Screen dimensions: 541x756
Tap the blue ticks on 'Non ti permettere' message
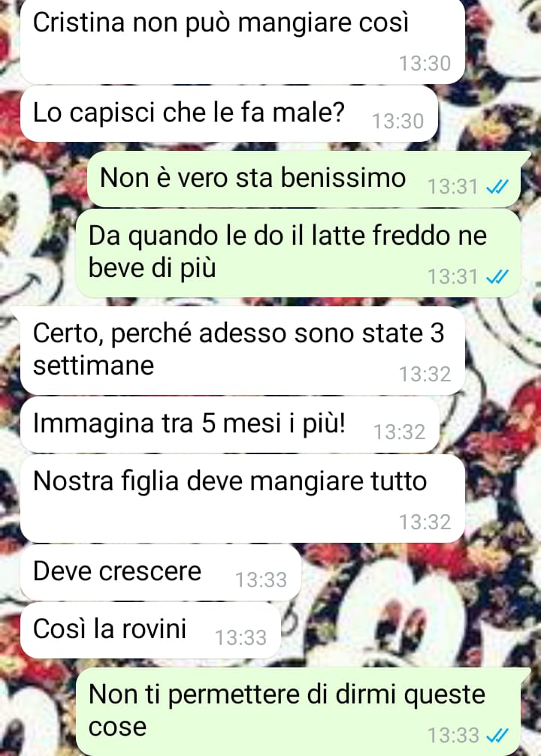click(x=497, y=735)
